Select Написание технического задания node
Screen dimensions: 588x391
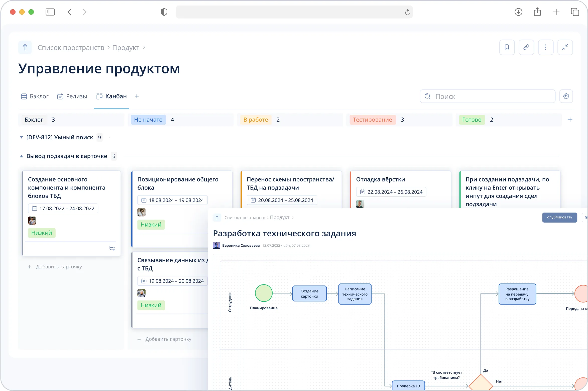click(355, 294)
